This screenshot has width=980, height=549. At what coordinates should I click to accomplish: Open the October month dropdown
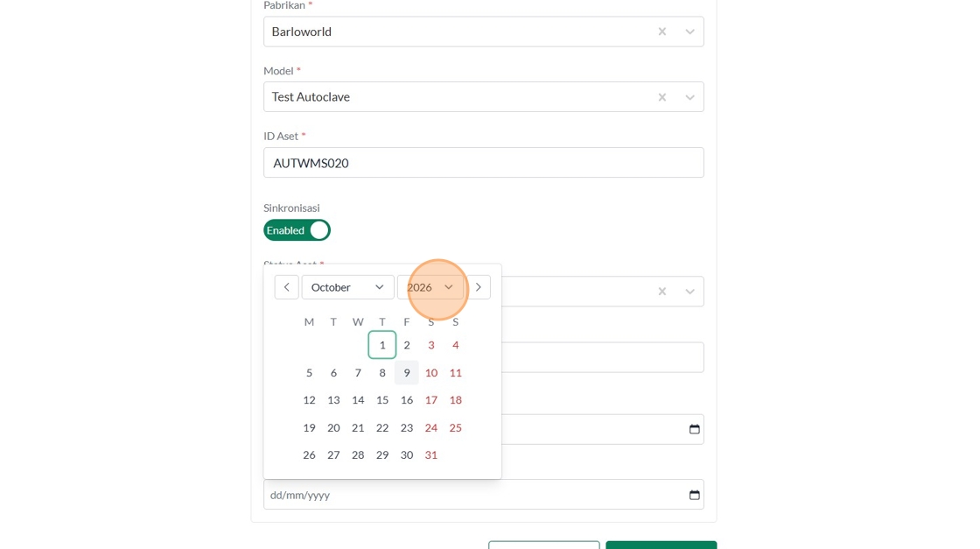(347, 287)
